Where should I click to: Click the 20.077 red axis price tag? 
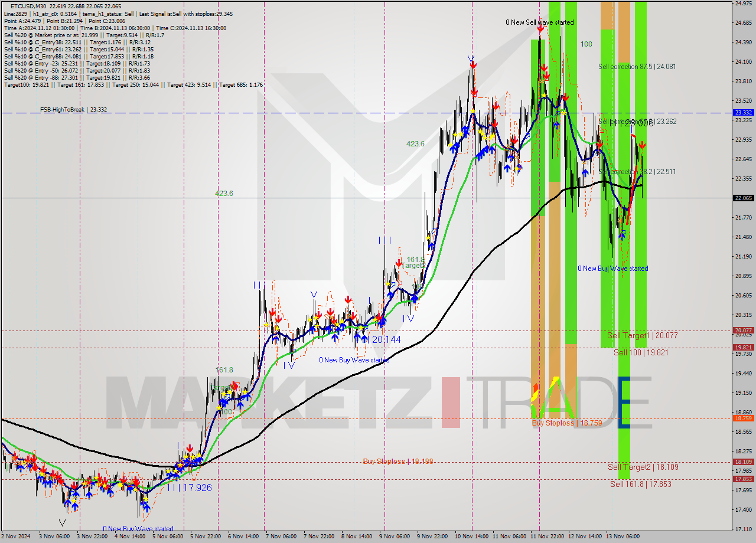743,331
